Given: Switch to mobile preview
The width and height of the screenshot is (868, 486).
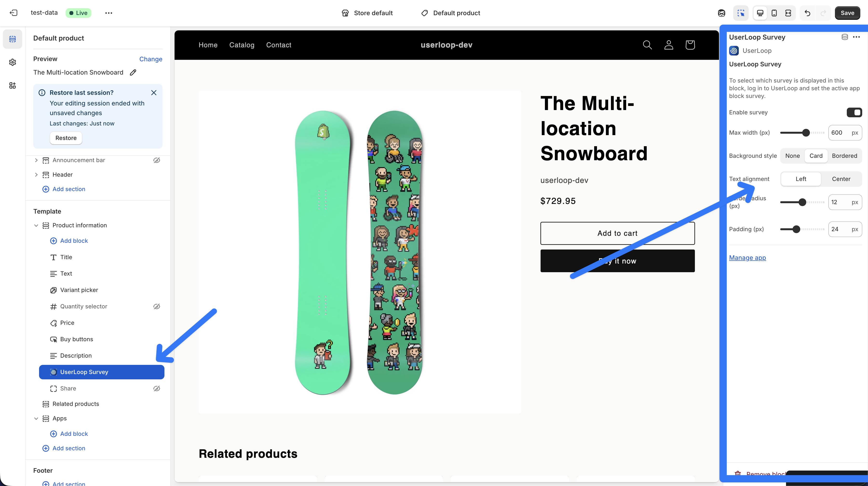Looking at the screenshot, I should point(774,13).
